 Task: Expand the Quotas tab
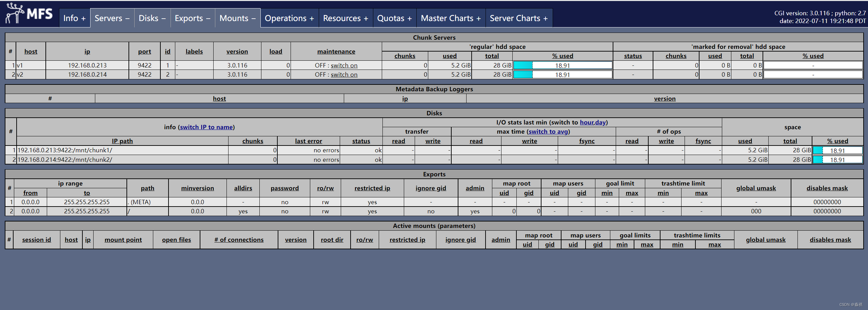click(x=395, y=18)
